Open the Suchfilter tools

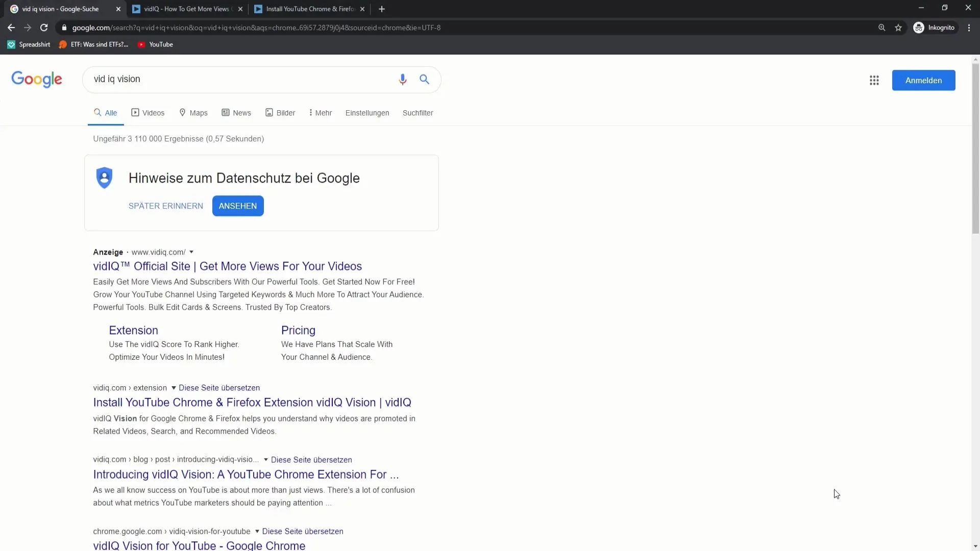tap(418, 113)
